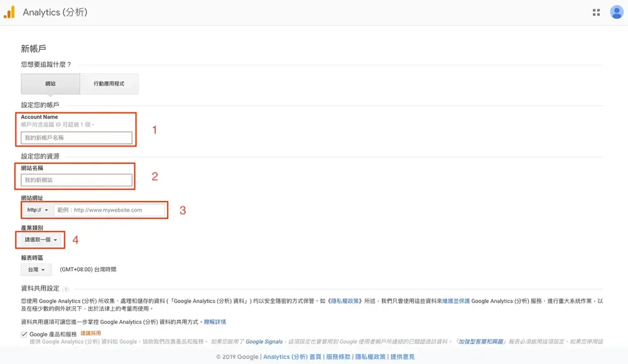The width and height of the screenshot is (628, 364).
Task: Open the 台灣 time zone country dropdown
Action: (36, 269)
